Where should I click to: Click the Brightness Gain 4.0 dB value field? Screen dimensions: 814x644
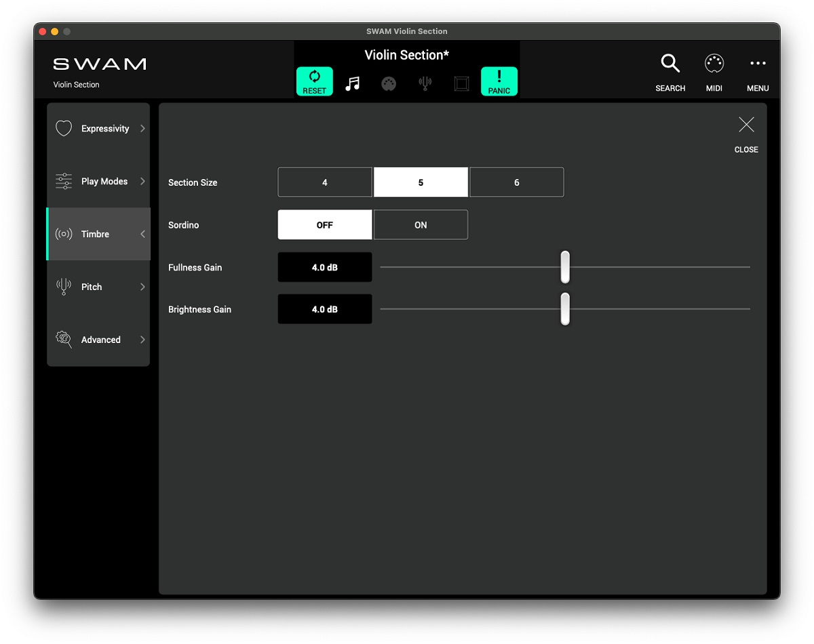pos(325,309)
